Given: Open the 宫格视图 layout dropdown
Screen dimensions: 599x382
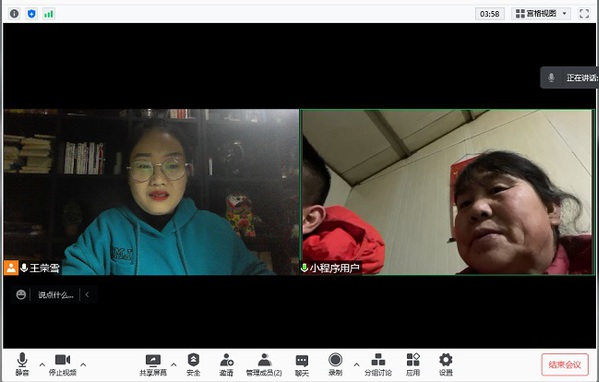Looking at the screenshot, I should 541,14.
